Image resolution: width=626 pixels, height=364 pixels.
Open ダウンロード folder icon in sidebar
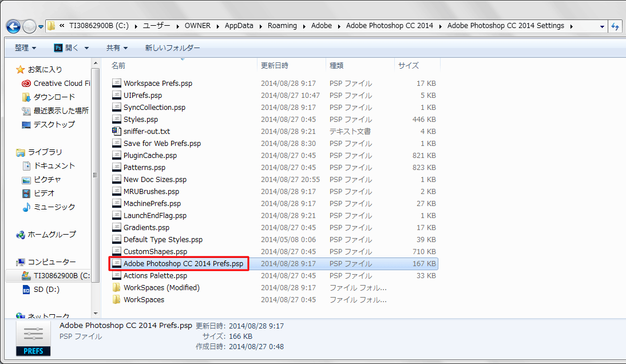(x=26, y=97)
